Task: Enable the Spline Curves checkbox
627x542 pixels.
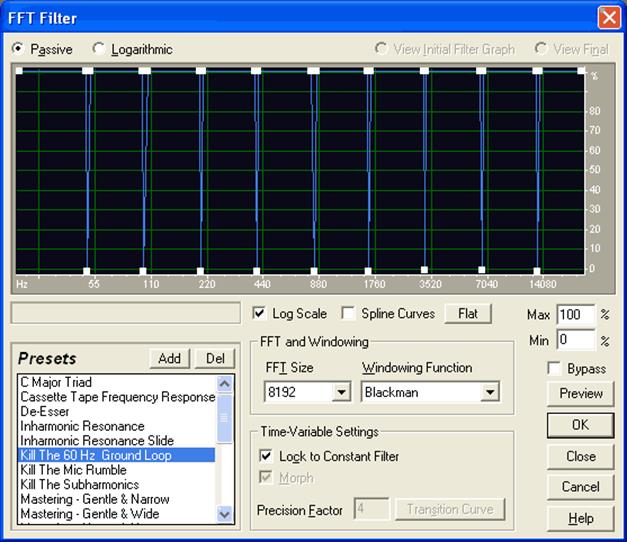Action: [348, 313]
